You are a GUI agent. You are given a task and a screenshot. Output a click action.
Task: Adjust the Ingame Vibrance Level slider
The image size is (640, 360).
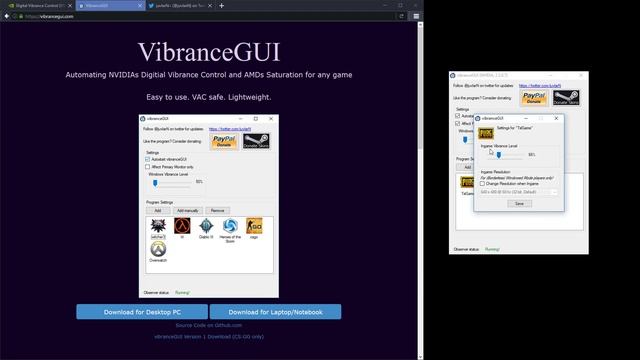[499, 155]
